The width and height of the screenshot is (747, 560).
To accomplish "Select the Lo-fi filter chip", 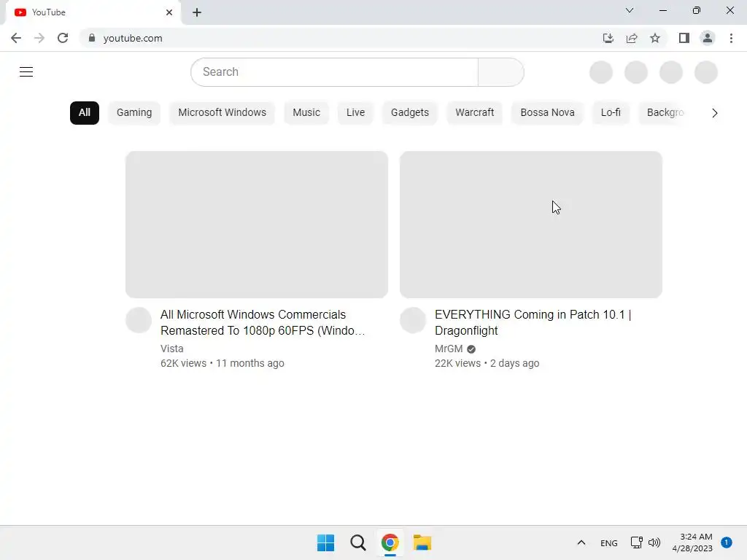I will click(611, 113).
